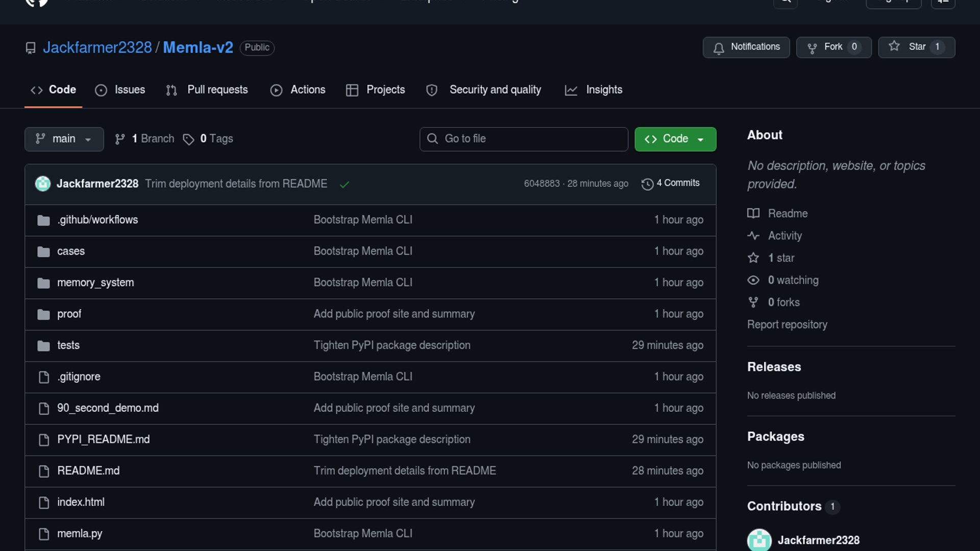Click the Tags label icon
This screenshot has height=551, width=980.
click(x=188, y=139)
